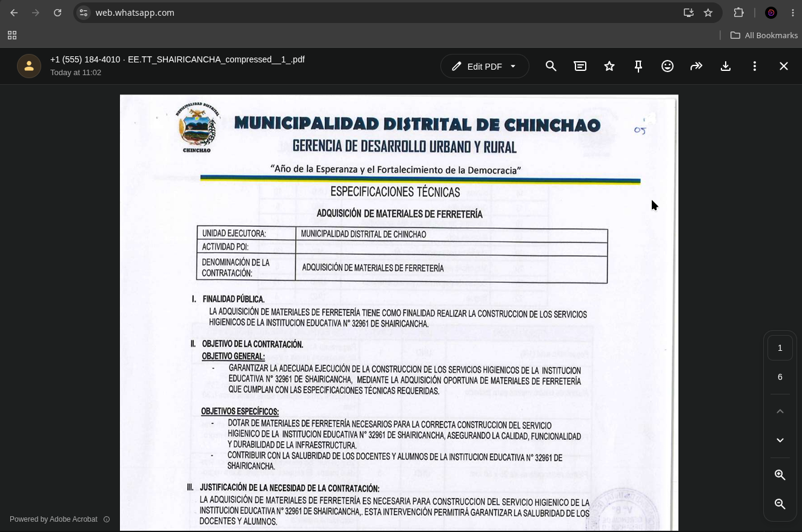Click the EE.TT_SHAIRICANCHA PDF file name

(216, 59)
